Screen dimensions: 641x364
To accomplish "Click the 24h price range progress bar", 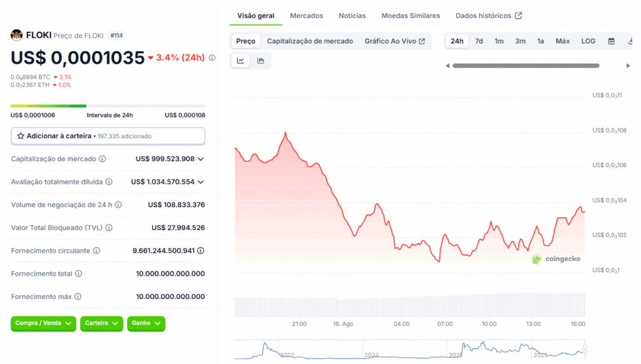I will (108, 106).
